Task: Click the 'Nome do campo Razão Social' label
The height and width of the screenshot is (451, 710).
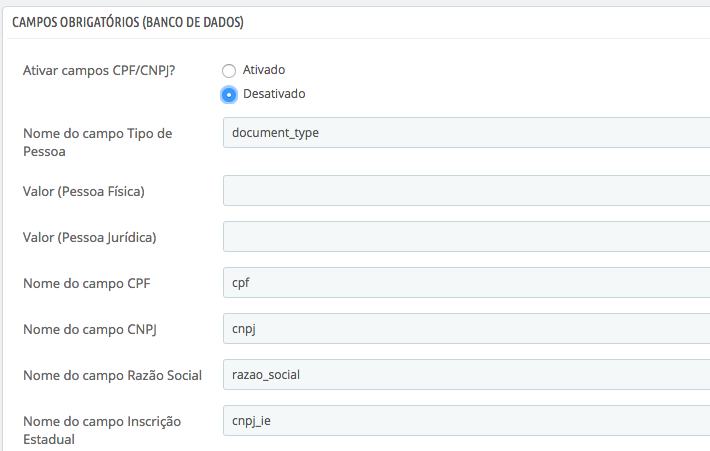Action: (112, 375)
